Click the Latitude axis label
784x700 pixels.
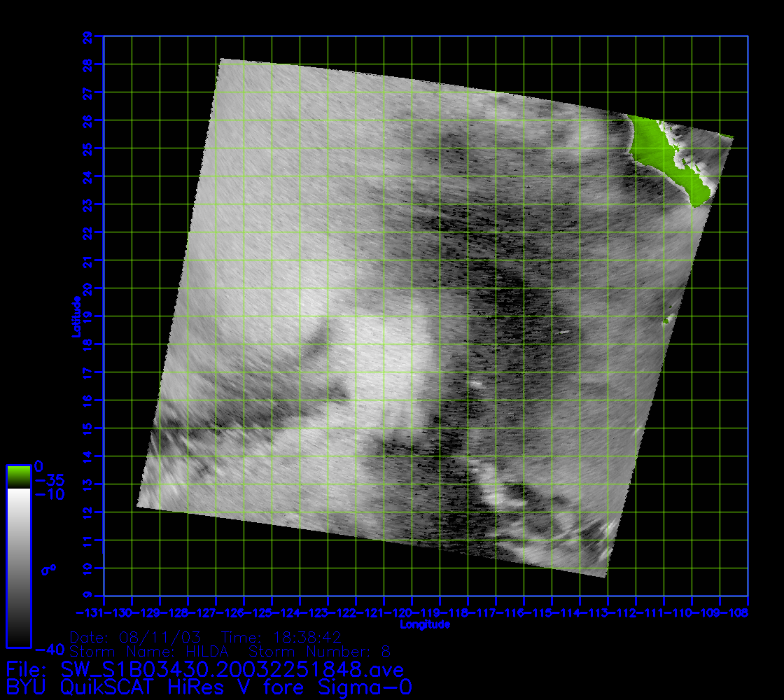74,316
